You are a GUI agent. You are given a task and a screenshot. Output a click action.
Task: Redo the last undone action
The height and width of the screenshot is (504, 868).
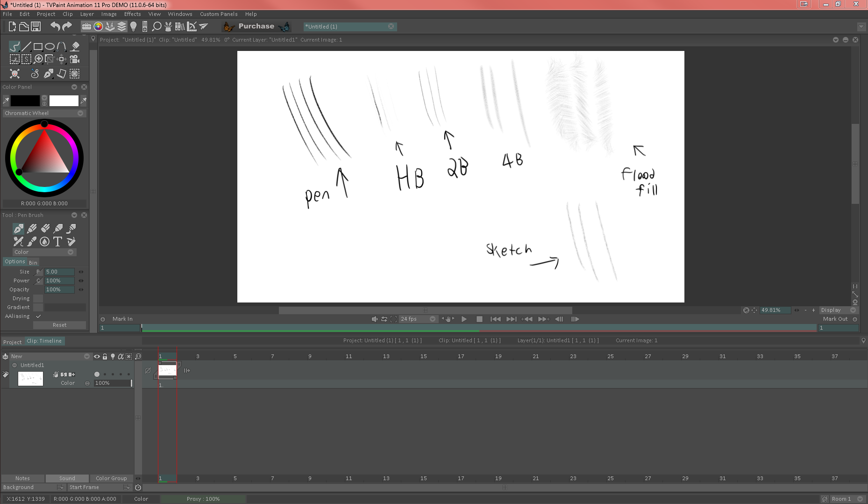click(67, 27)
